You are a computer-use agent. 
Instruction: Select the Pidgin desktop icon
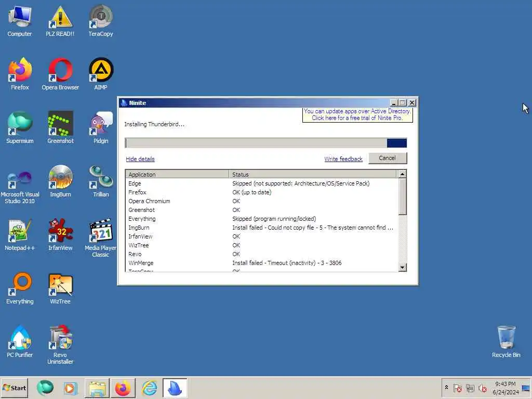pyautogui.click(x=101, y=128)
